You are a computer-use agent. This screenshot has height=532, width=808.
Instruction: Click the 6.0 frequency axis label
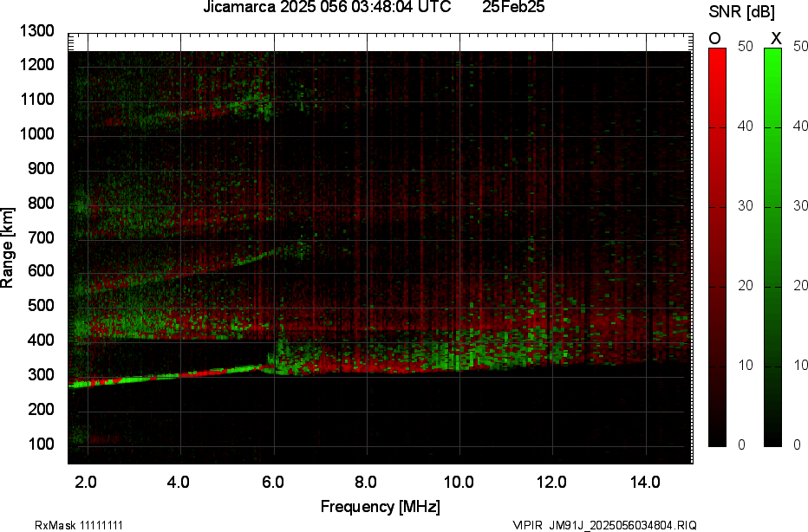pos(272,483)
